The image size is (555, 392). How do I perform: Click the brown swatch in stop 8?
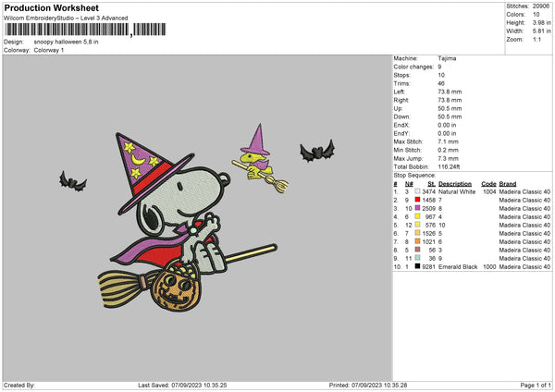(x=417, y=250)
